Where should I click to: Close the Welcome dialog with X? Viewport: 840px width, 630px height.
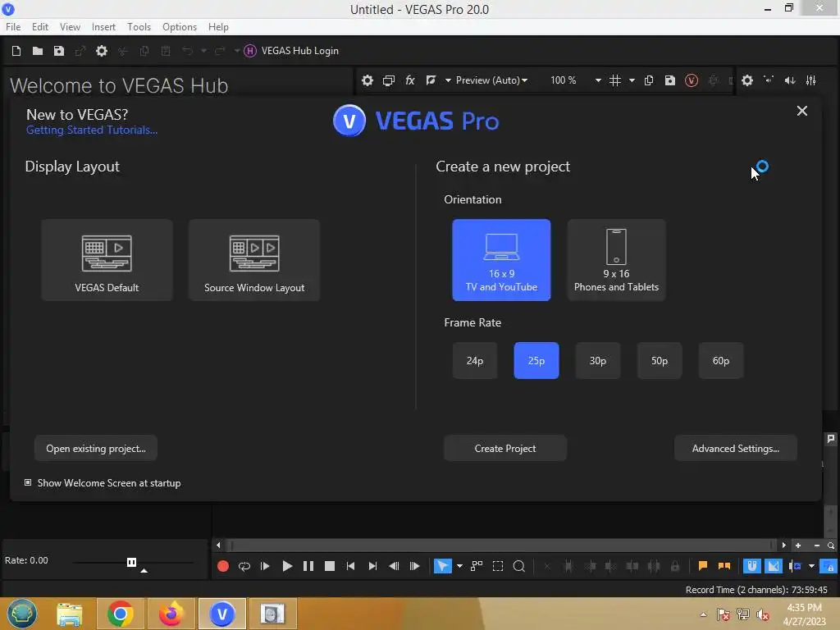[802, 111]
